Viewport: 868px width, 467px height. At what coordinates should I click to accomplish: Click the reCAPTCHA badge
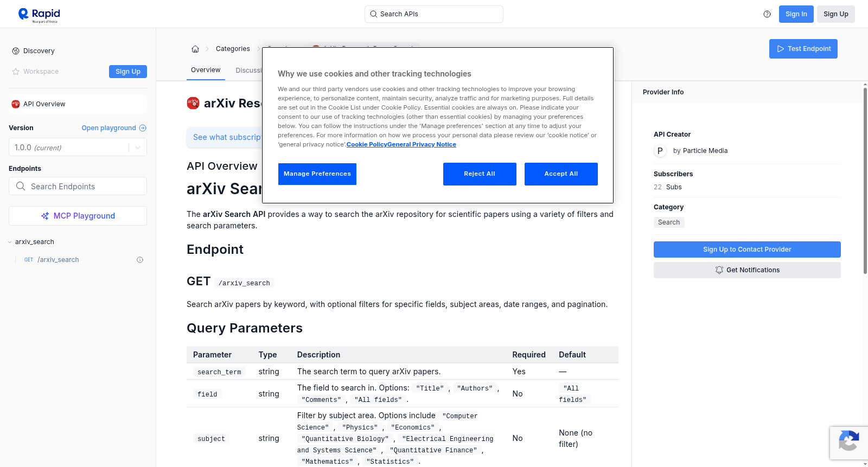(x=848, y=443)
